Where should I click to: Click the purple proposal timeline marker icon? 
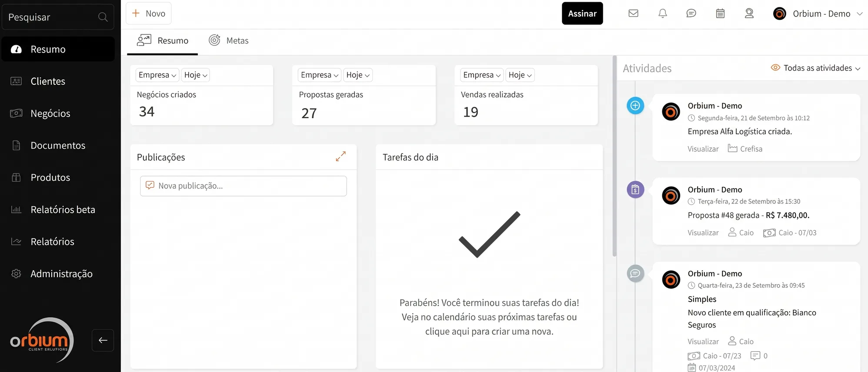(x=635, y=189)
